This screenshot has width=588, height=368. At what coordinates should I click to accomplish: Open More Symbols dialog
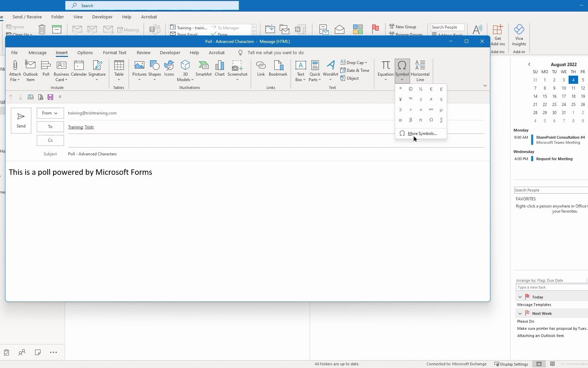click(x=422, y=133)
